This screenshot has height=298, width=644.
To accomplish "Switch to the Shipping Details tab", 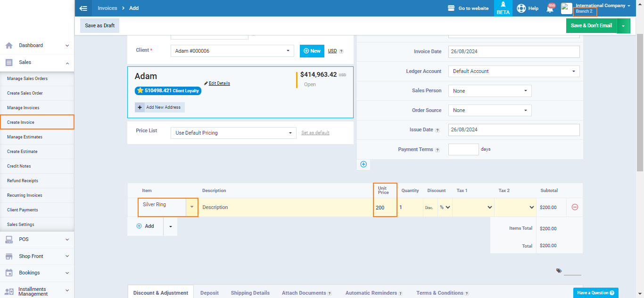I will [250, 293].
